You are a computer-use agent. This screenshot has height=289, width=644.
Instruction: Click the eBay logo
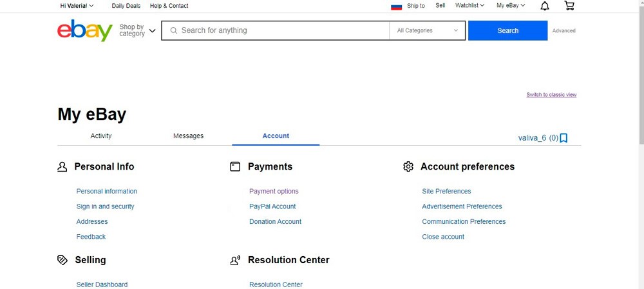click(x=84, y=30)
